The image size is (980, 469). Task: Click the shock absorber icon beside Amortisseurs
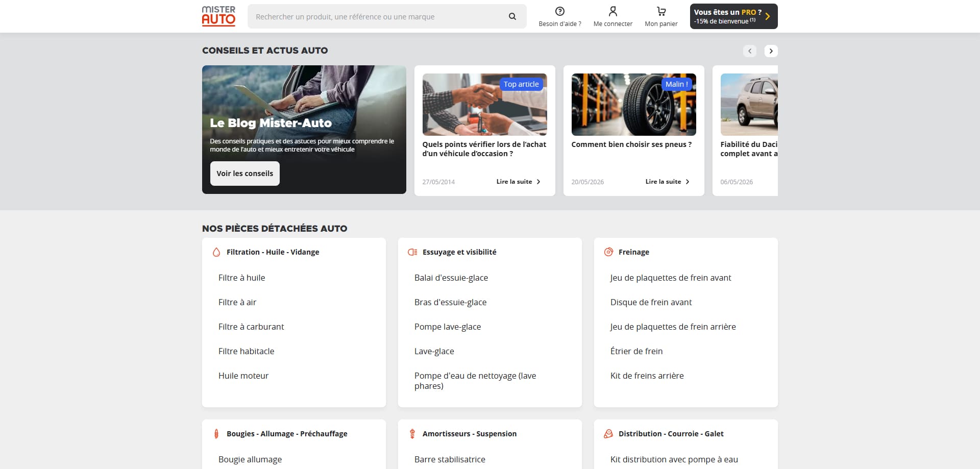412,434
